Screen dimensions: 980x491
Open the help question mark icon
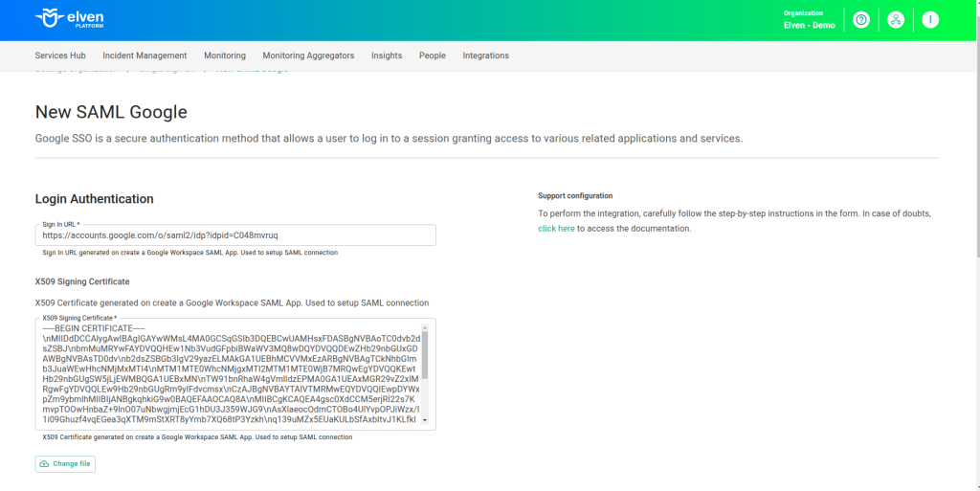[860, 20]
